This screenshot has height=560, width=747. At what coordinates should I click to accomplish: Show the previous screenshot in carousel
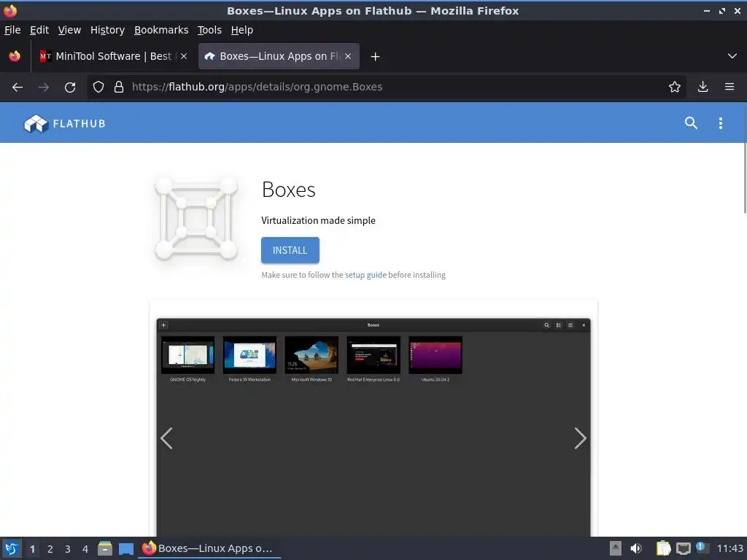(166, 438)
